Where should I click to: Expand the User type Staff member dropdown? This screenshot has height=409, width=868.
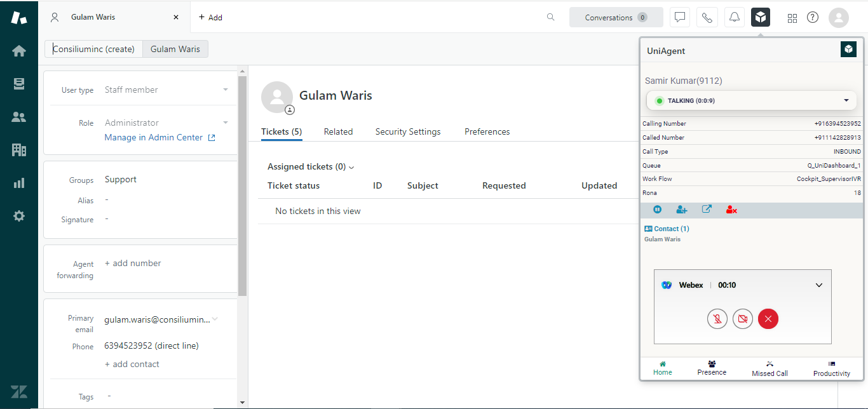225,90
